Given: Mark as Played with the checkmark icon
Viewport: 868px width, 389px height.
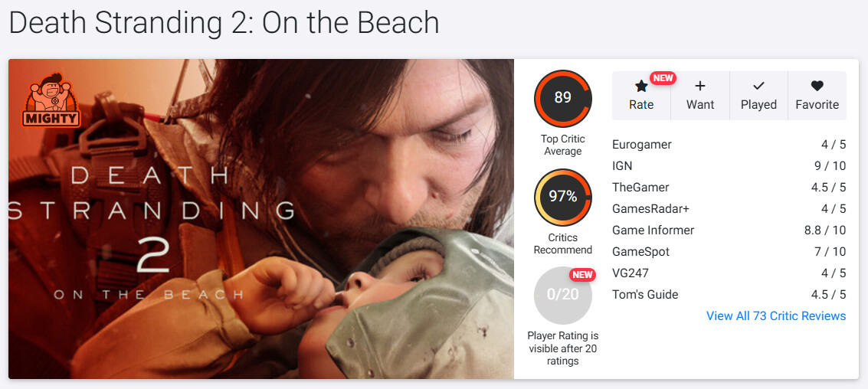Looking at the screenshot, I should click(758, 87).
